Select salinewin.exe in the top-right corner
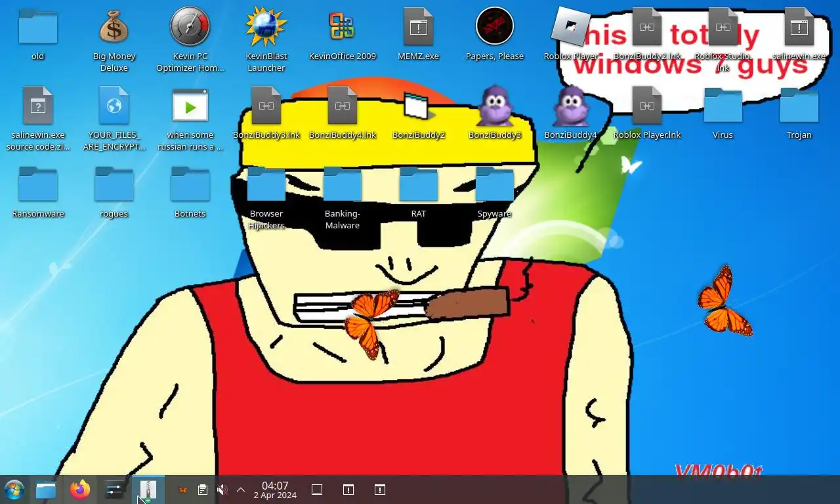Image resolution: width=840 pixels, height=504 pixels. (x=799, y=26)
